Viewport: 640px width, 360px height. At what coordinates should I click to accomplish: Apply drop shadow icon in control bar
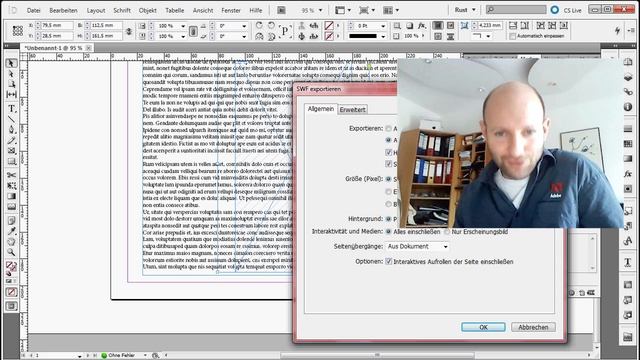pos(409,26)
